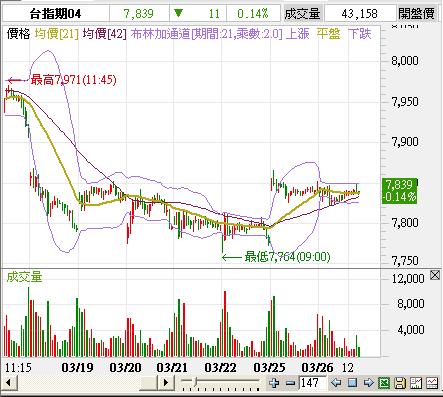Click the green 成交量 label in volume panel
443x397 pixels.
(x=24, y=277)
